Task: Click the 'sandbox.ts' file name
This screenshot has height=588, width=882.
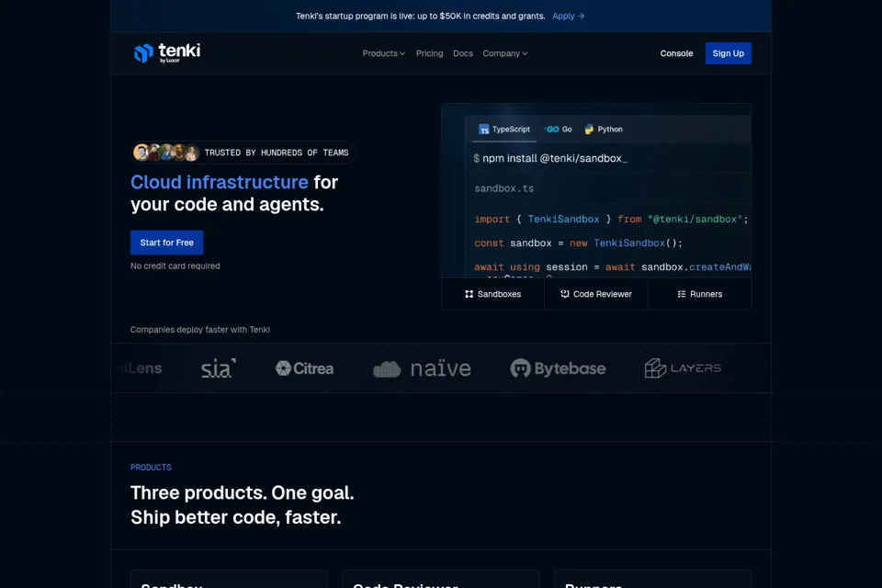Action: (504, 188)
